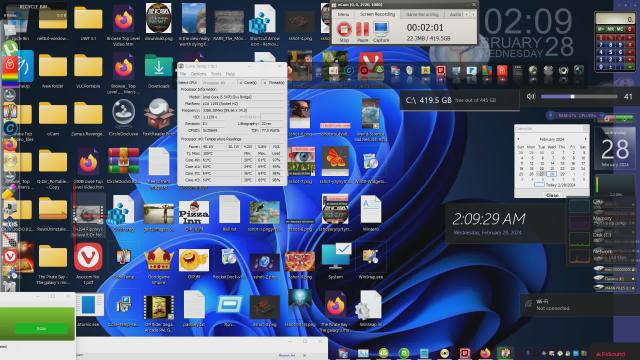Open the VLCPortable folder
Viewport: 640px width, 360px height.
pos(88,71)
